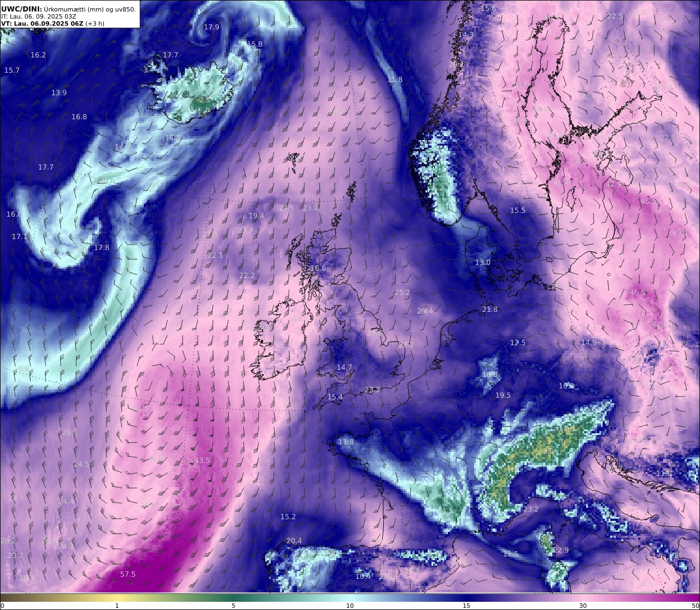Click the colorbar tick label 50

(695, 606)
